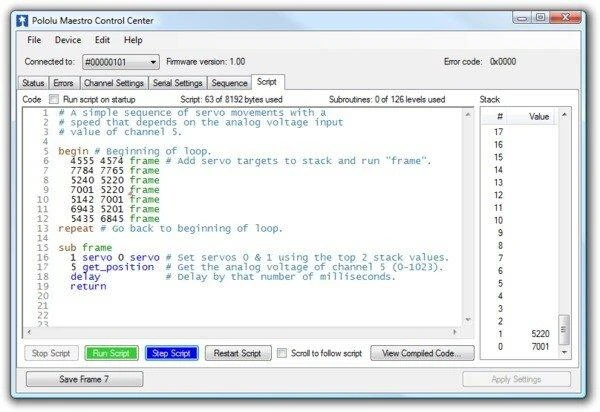Click the 'begin' keyword on line 5
The height and width of the screenshot is (412, 600).
pyautogui.click(x=73, y=151)
